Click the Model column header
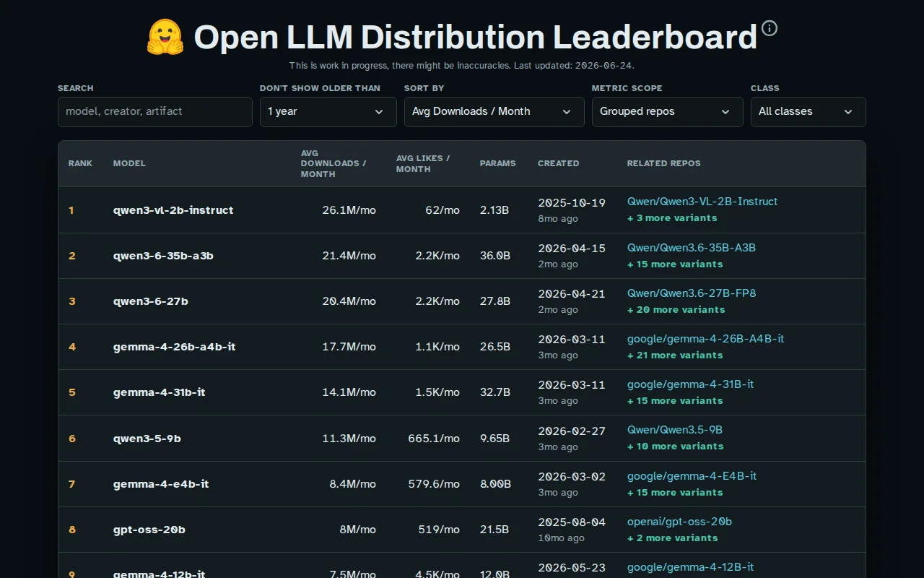924x578 pixels. click(129, 163)
